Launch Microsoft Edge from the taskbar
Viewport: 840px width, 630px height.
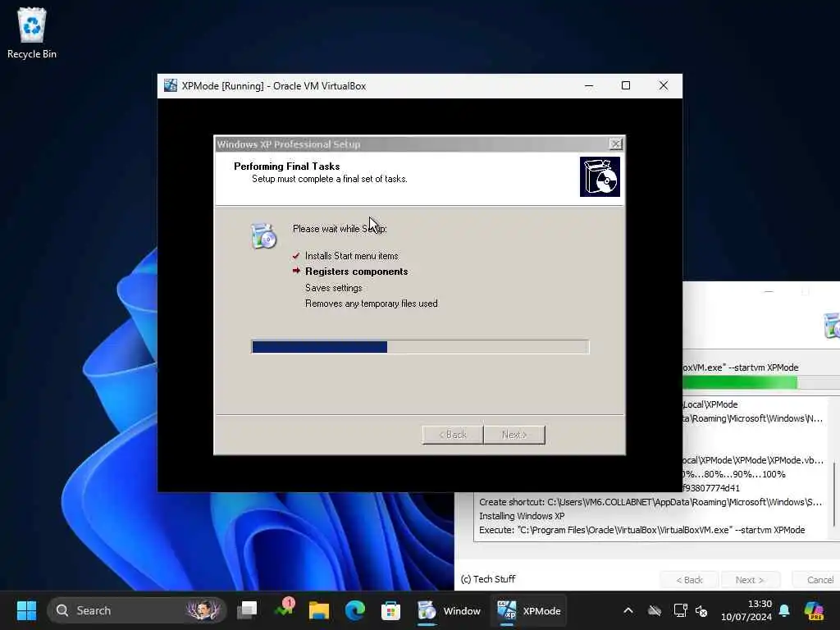(x=354, y=610)
